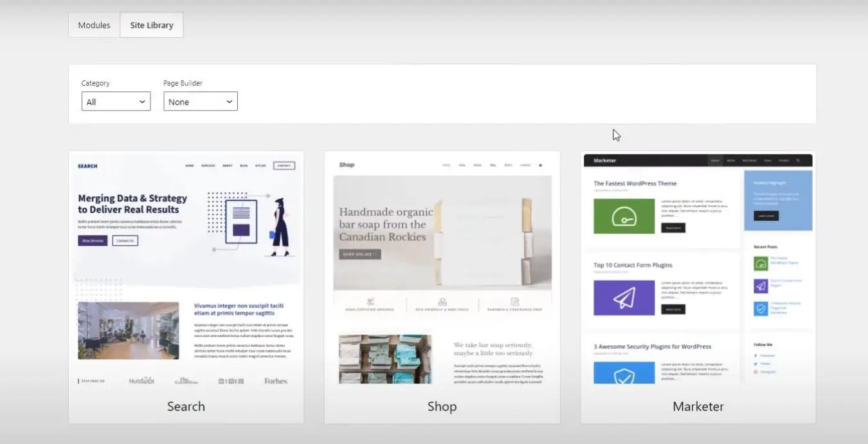Image resolution: width=868 pixels, height=444 pixels.
Task: Click the Shop Online button in Shop preview
Action: click(359, 254)
